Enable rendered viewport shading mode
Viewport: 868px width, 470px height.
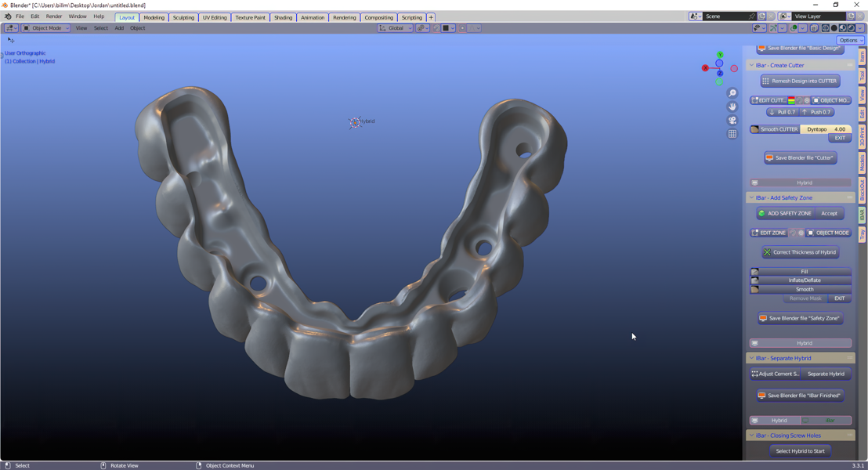click(852, 28)
